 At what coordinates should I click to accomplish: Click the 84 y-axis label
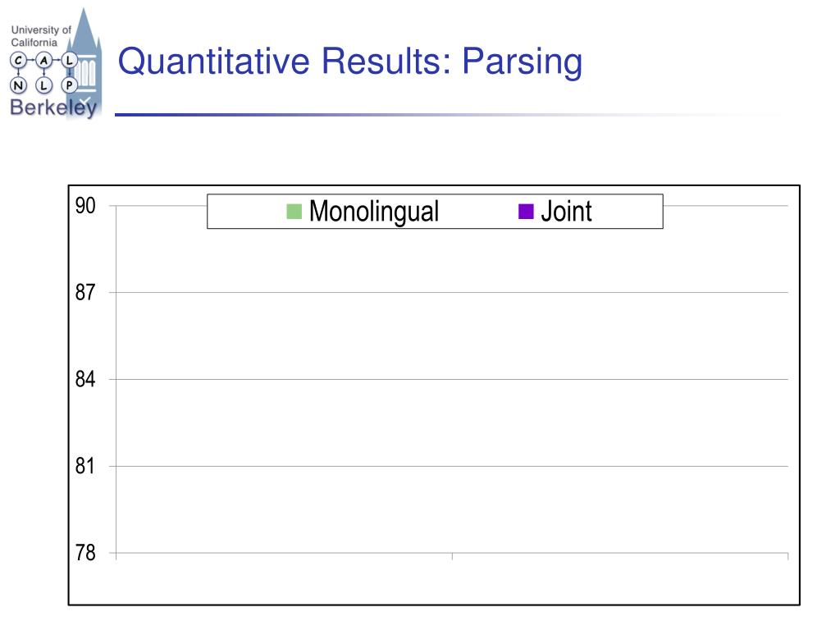coord(85,379)
